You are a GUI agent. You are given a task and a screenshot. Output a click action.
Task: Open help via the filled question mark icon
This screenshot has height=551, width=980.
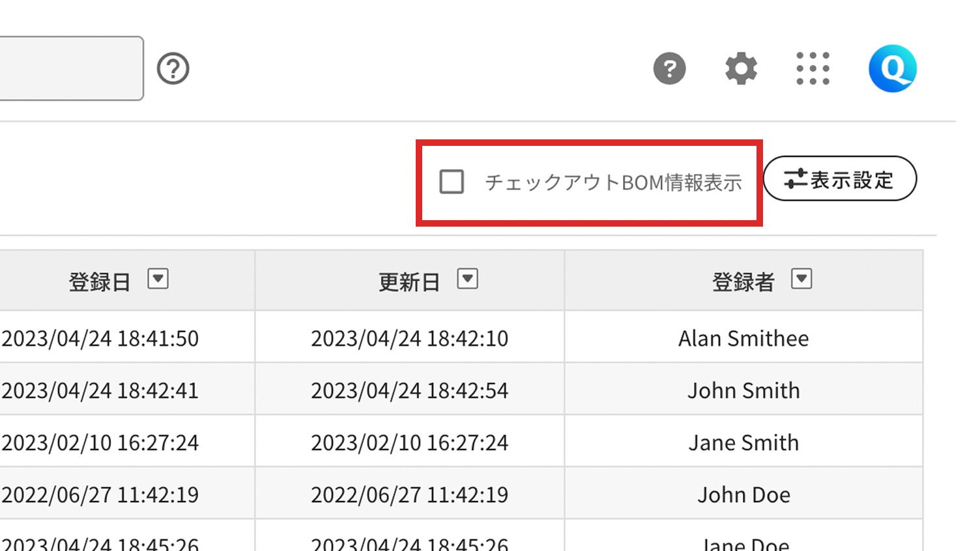pyautogui.click(x=669, y=68)
